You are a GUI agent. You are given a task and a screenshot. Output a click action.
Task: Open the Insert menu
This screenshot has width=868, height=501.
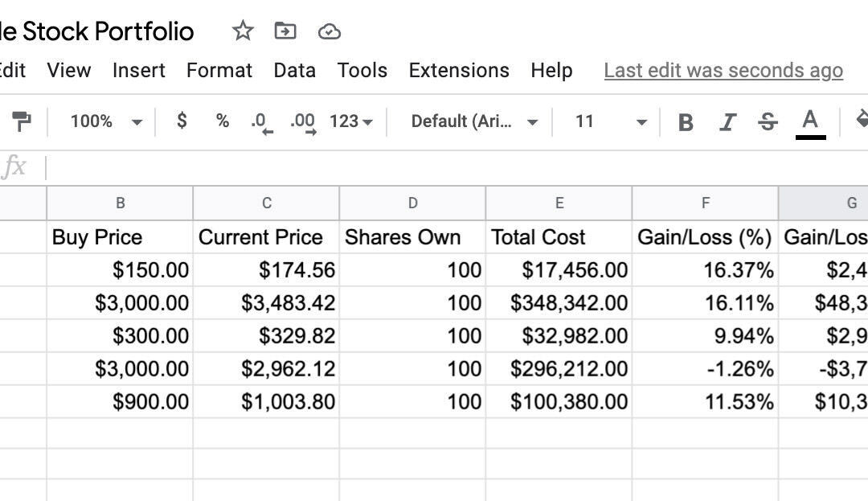pyautogui.click(x=138, y=71)
